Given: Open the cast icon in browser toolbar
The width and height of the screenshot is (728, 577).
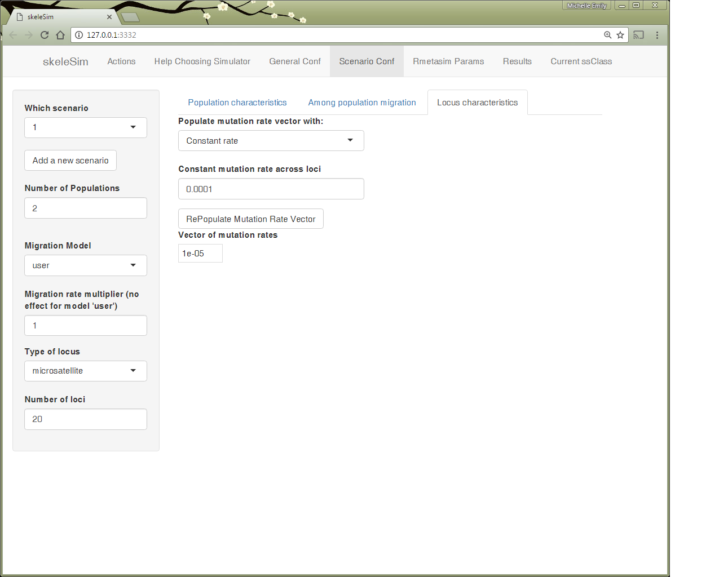Looking at the screenshot, I should point(638,35).
